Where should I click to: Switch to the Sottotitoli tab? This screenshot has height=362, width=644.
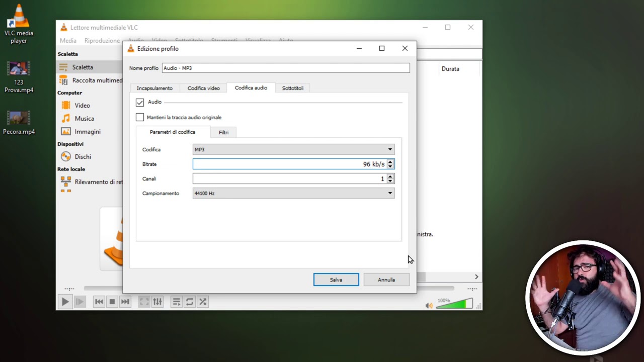click(x=293, y=88)
